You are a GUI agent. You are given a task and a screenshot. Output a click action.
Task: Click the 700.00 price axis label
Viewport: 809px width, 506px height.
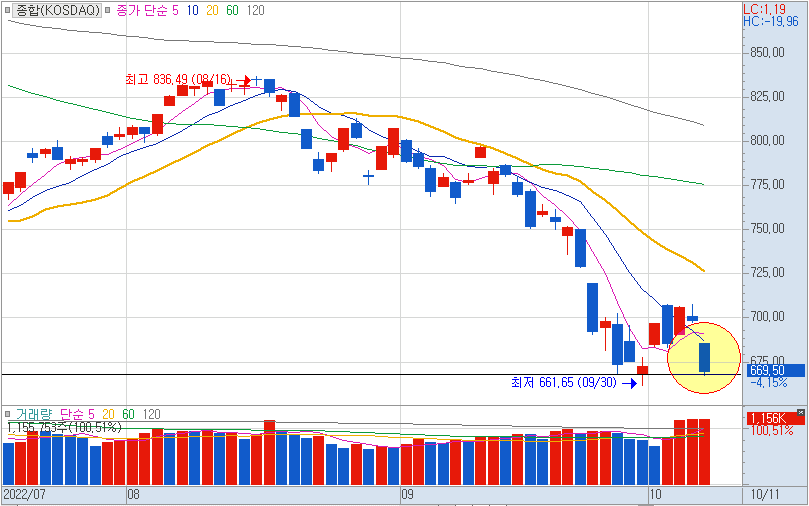coord(767,316)
